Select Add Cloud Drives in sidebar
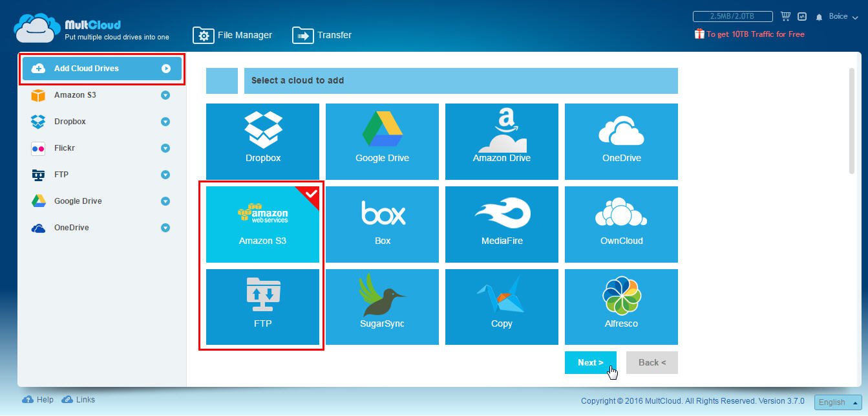This screenshot has height=416, width=868. 101,69
